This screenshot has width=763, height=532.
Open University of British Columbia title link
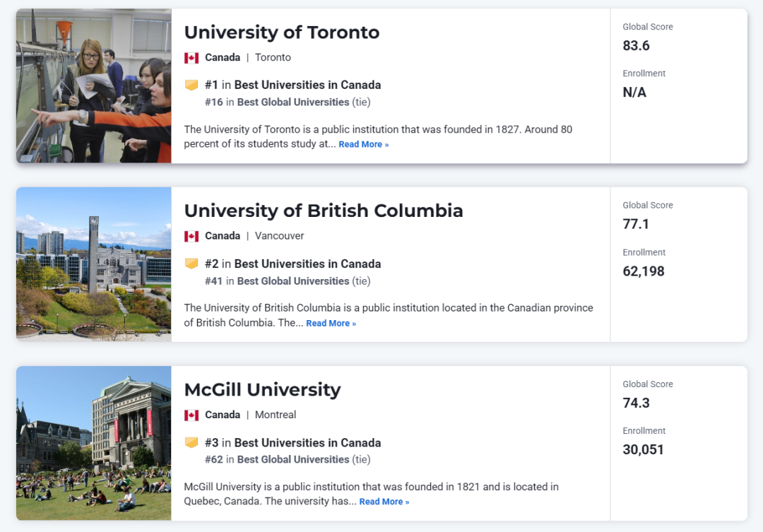click(x=323, y=211)
